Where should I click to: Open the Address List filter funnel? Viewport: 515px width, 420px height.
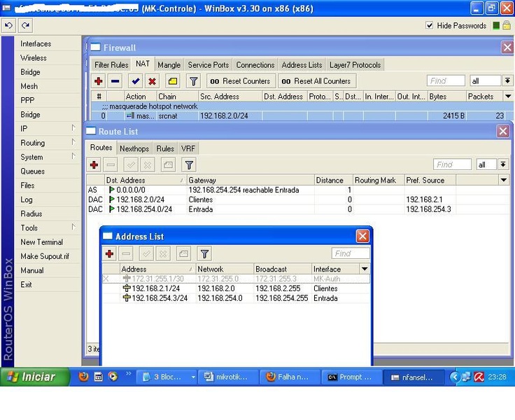point(204,253)
